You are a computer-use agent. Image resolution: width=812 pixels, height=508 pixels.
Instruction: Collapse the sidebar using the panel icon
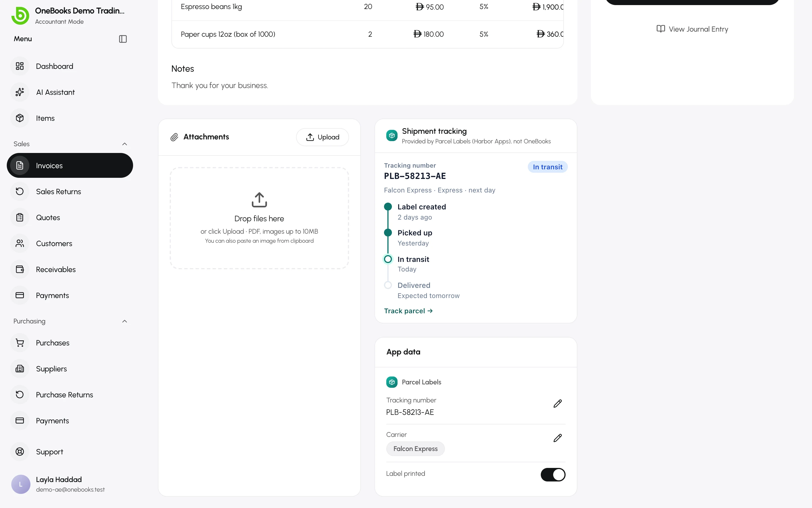123,39
